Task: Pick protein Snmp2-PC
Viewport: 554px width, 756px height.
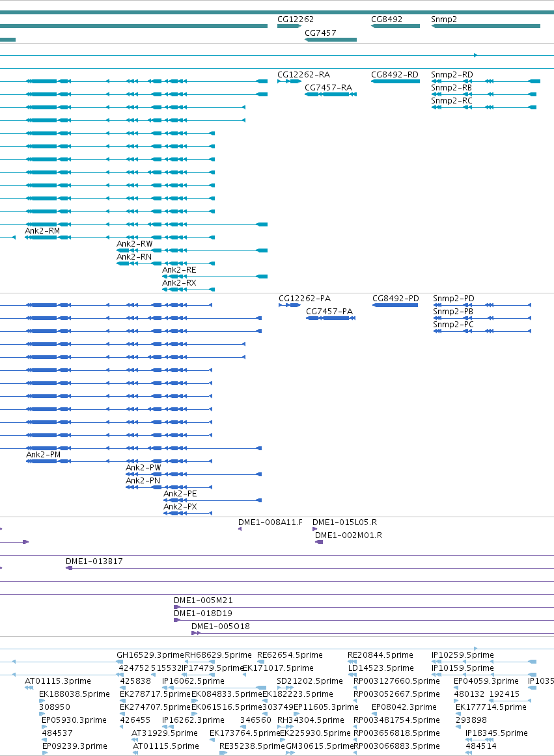Action: coord(454,325)
